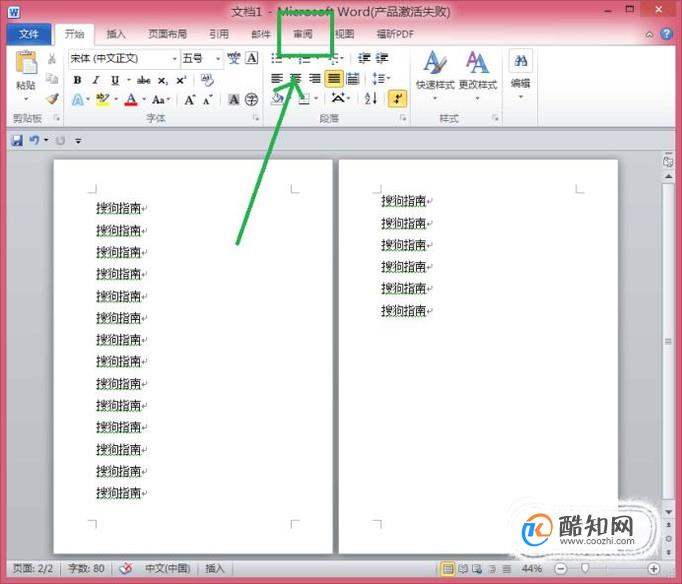The height and width of the screenshot is (584, 682).
Task: Toggle superscript formatting
Action: pyautogui.click(x=181, y=80)
